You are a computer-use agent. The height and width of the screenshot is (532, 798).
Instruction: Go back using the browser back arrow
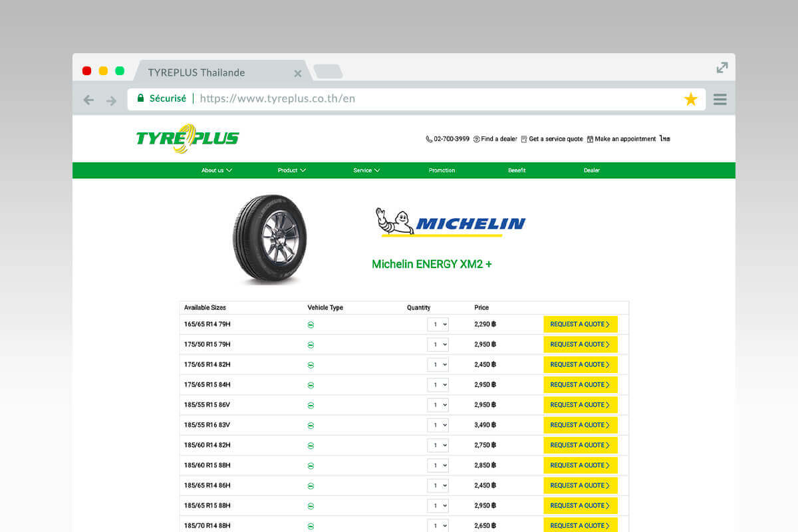click(88, 100)
